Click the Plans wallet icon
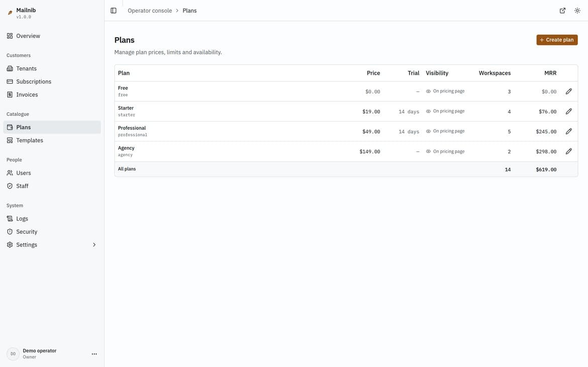 10,128
